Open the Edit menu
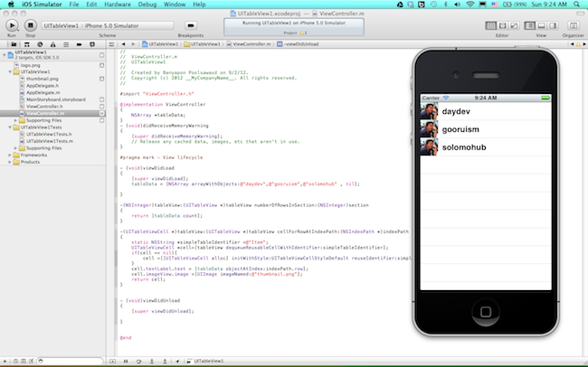The height and width of the screenshot is (367, 588). 91,5
